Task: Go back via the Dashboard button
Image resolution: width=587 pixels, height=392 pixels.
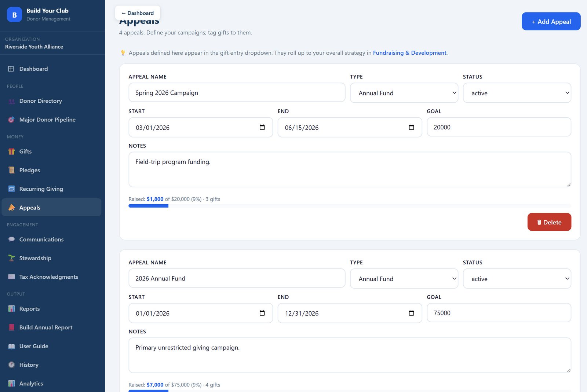Action: (138, 13)
